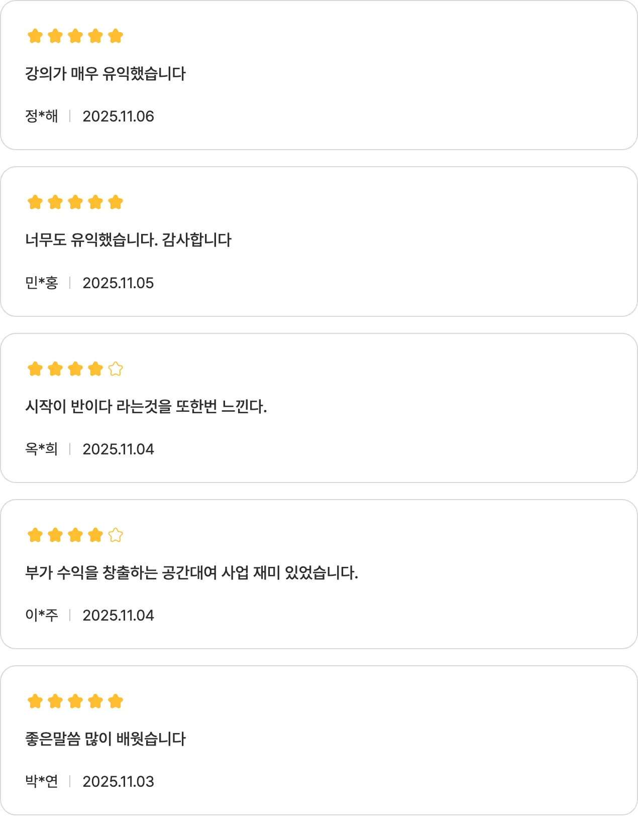
Task: Click the fifth star in 정*해's review
Action: tap(116, 36)
